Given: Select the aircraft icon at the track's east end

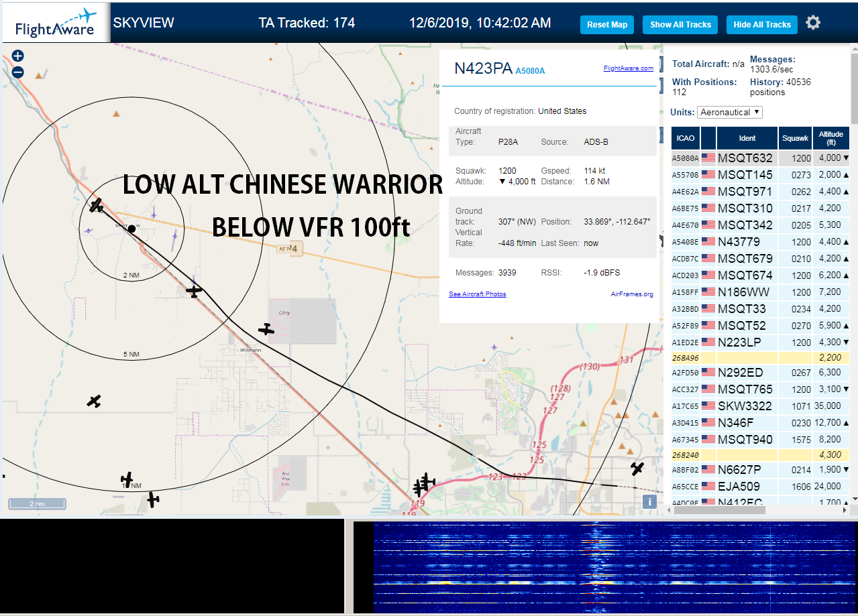Looking at the screenshot, I should [x=637, y=469].
